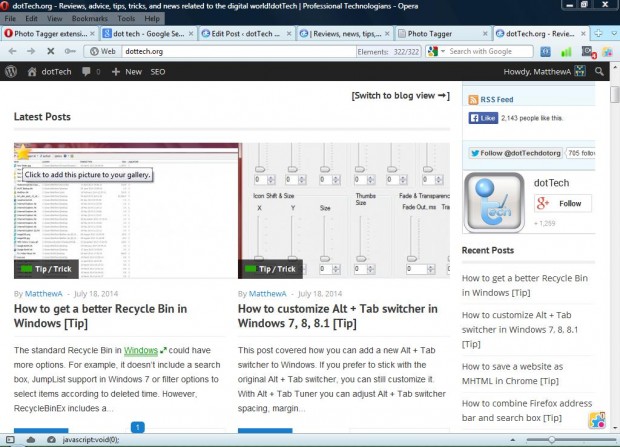Image resolution: width=620 pixels, height=447 pixels.
Task: Open recent post How to combine Firefox address bar
Action: 527,411
